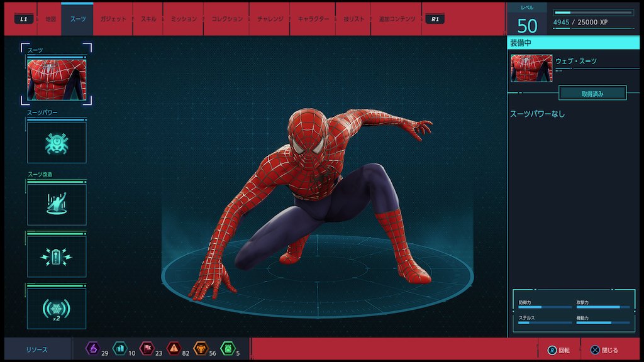The height and width of the screenshot is (362, 644).
Task: Open the スキル tab
Action: pyautogui.click(x=148, y=19)
